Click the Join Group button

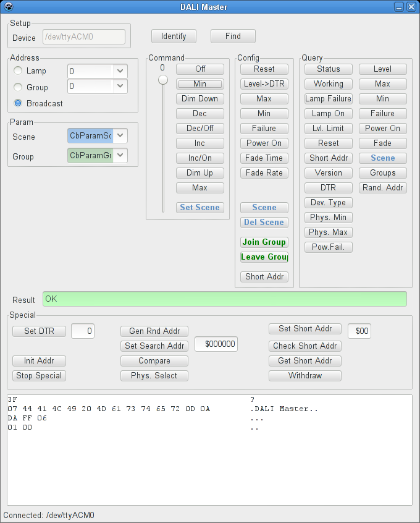[x=264, y=242]
